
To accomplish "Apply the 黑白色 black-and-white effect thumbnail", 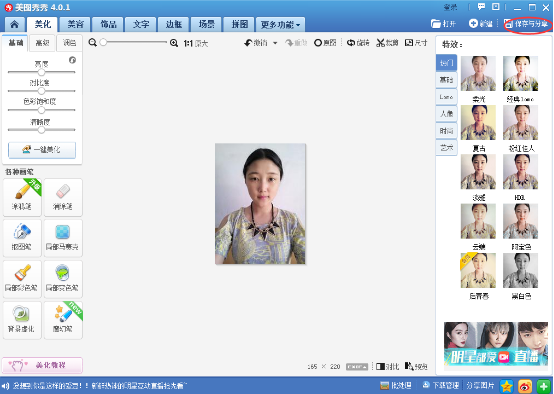I will coord(520,270).
